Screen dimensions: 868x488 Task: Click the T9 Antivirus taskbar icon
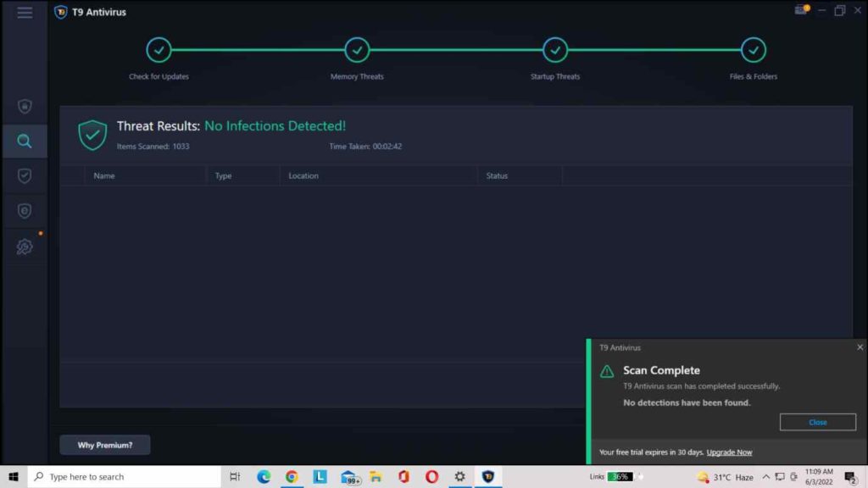click(488, 476)
